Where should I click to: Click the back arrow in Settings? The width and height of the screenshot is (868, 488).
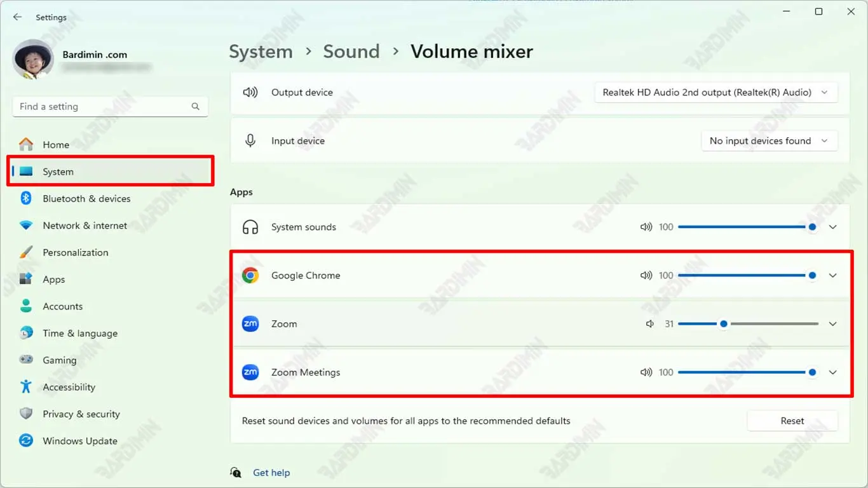click(17, 17)
